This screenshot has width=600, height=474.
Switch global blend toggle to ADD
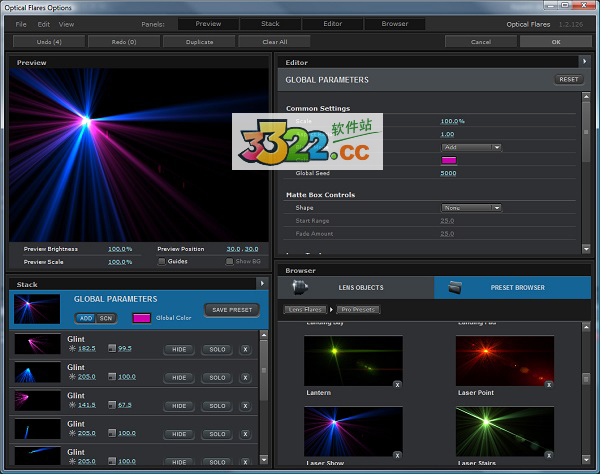pos(86,318)
